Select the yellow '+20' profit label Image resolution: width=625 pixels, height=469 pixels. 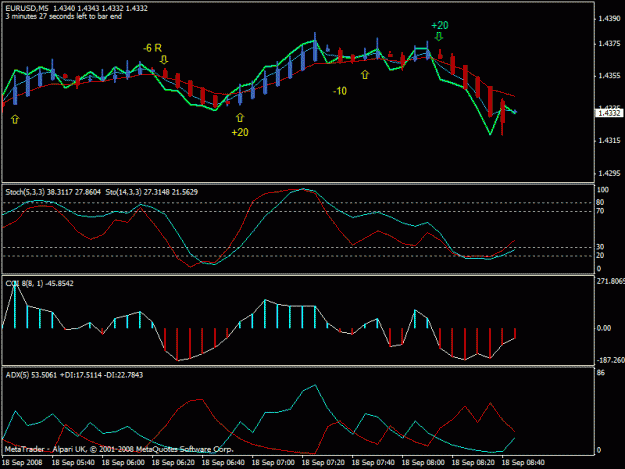pos(240,132)
